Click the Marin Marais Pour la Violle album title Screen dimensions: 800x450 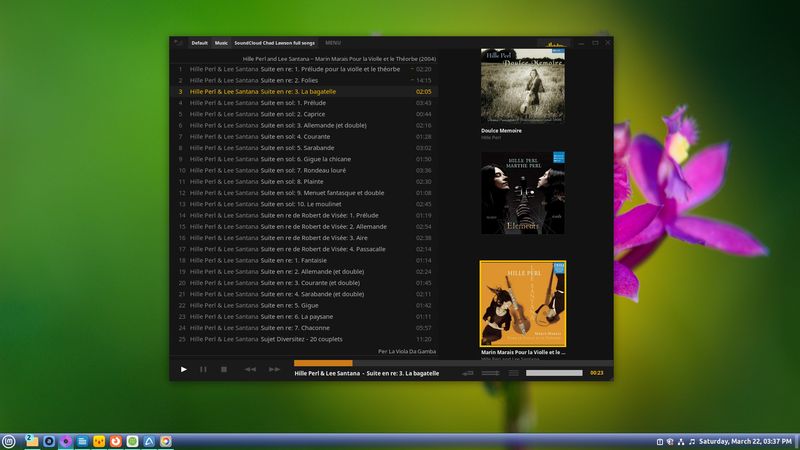(523, 352)
